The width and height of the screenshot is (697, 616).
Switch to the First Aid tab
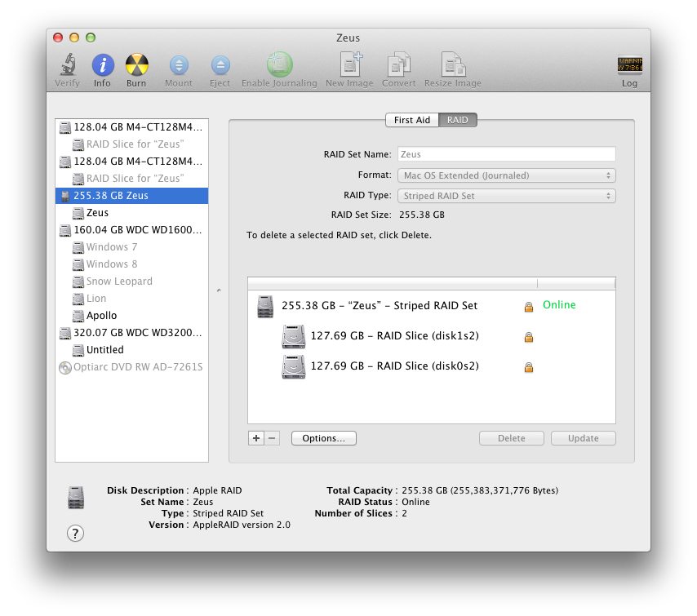point(411,120)
